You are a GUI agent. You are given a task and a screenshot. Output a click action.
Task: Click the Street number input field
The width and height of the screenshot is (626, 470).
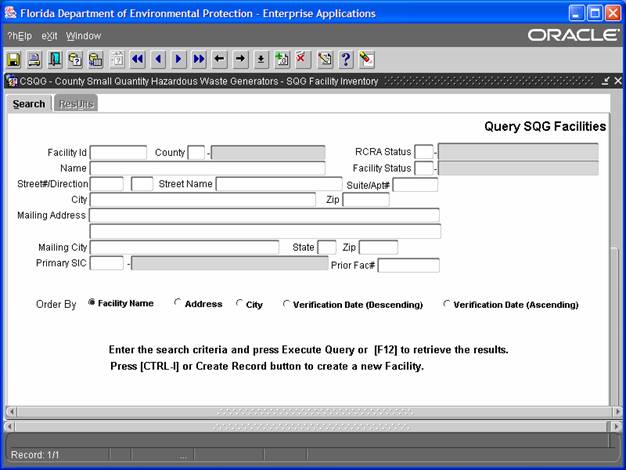click(107, 184)
